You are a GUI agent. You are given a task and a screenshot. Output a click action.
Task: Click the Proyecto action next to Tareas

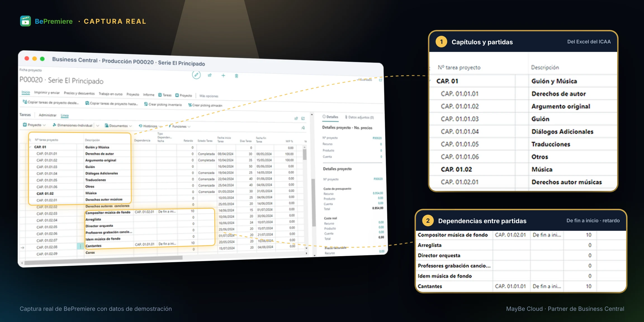click(x=184, y=95)
